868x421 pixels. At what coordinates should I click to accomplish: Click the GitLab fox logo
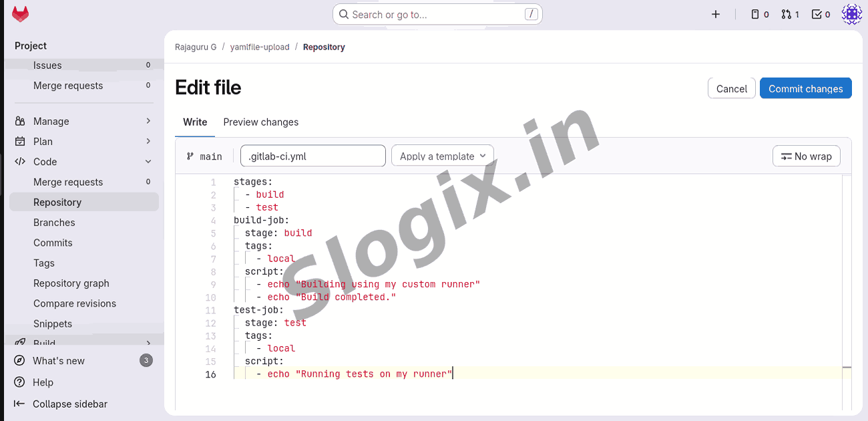21,14
